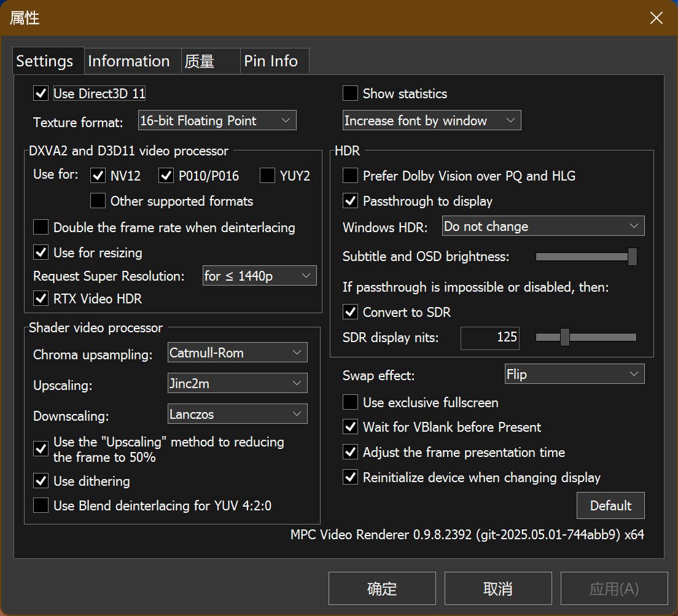The height and width of the screenshot is (616, 678).
Task: Uncheck Passthrough to display
Action: click(x=350, y=201)
